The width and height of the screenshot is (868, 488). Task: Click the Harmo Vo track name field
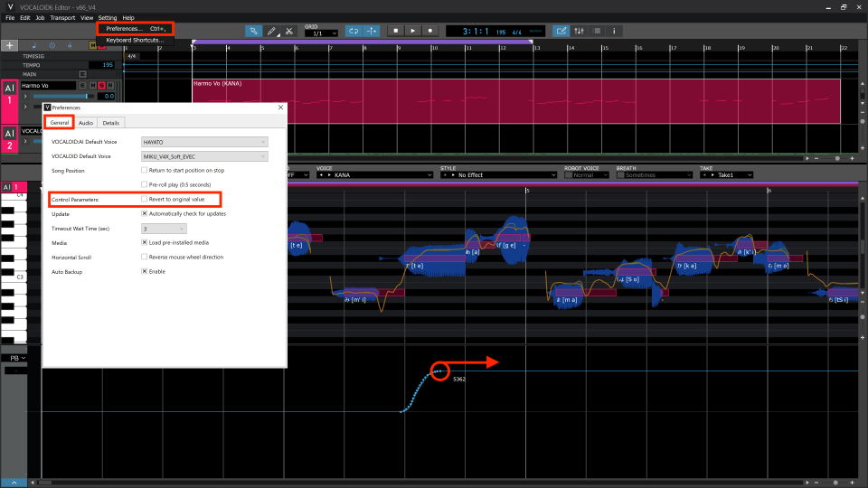point(48,85)
